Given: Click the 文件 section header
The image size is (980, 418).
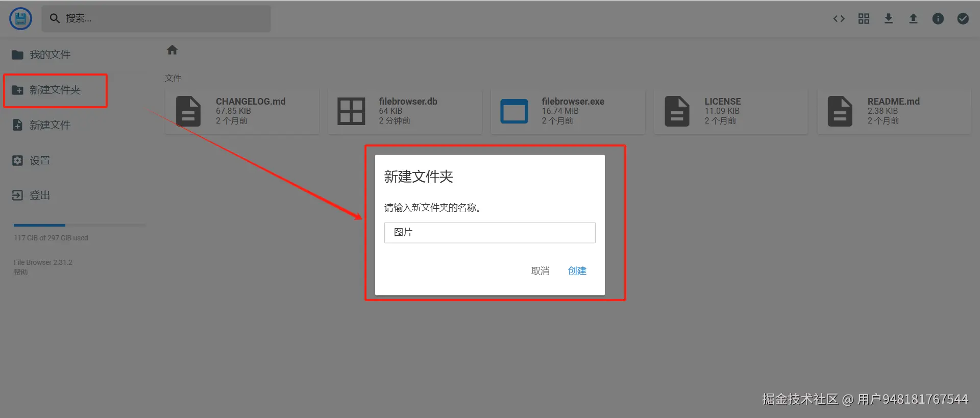Looking at the screenshot, I should coord(173,78).
